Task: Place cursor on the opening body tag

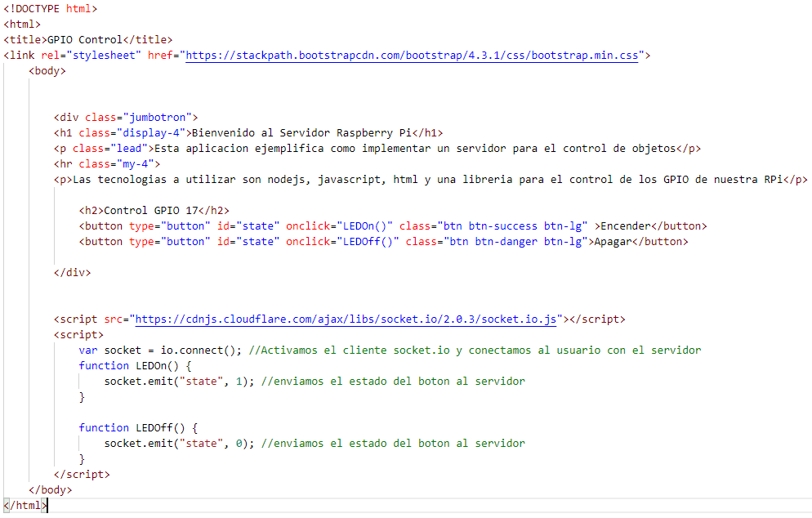Action: coord(47,71)
